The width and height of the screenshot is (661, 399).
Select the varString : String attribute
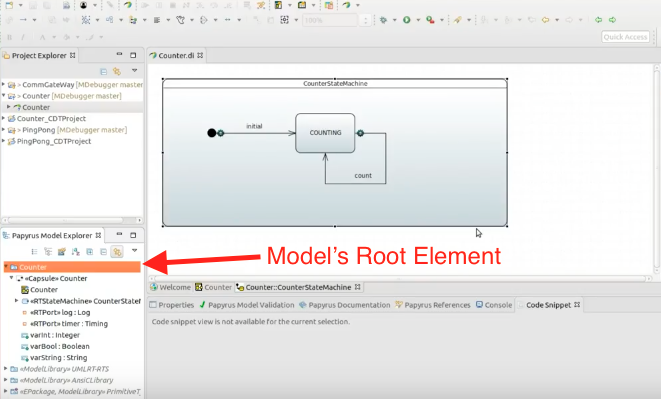click(x=54, y=358)
